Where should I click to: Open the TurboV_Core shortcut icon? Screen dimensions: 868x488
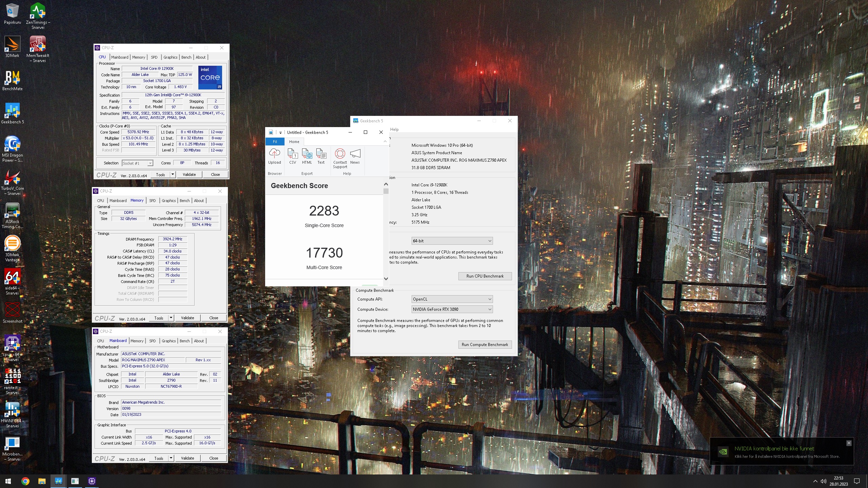(13, 182)
